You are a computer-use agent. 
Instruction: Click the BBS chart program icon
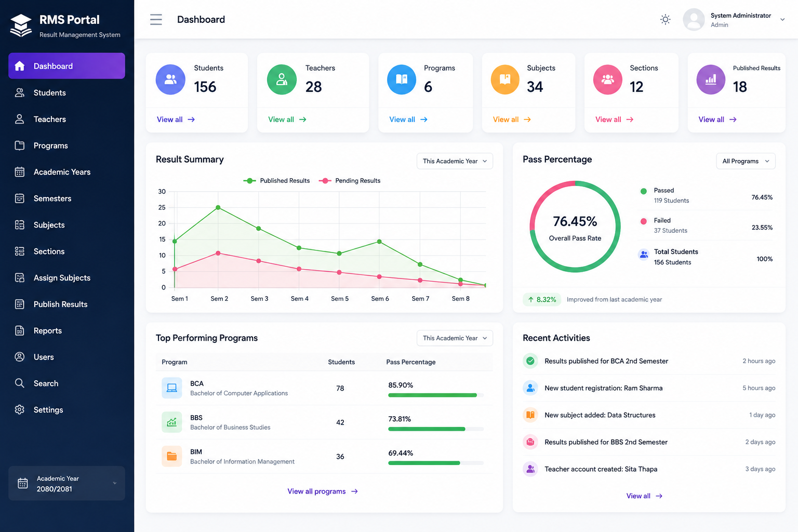[172, 422]
